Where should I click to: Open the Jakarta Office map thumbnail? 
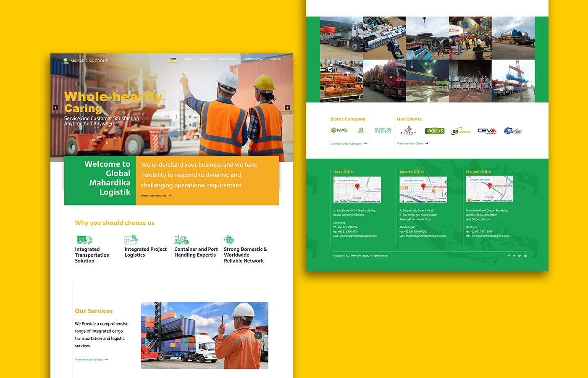[x=423, y=189]
